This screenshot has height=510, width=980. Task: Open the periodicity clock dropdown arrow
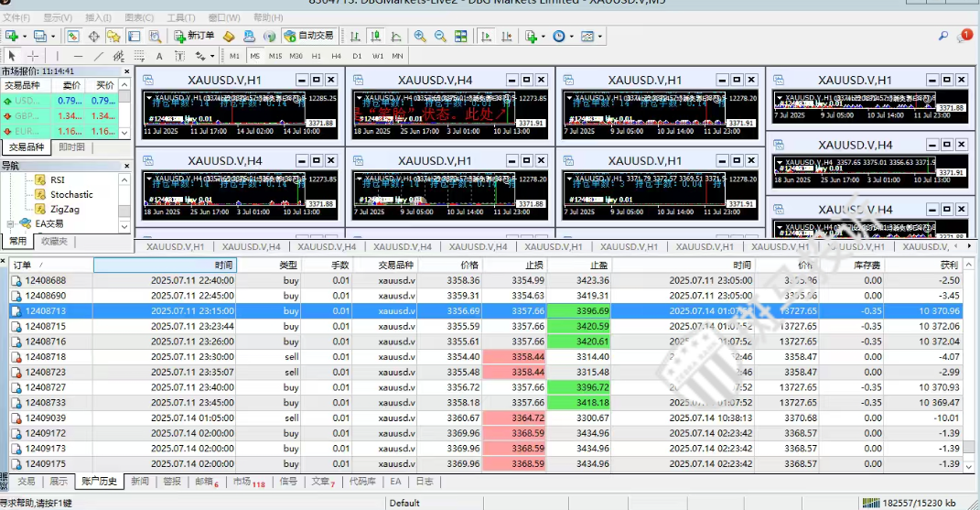[x=571, y=36]
